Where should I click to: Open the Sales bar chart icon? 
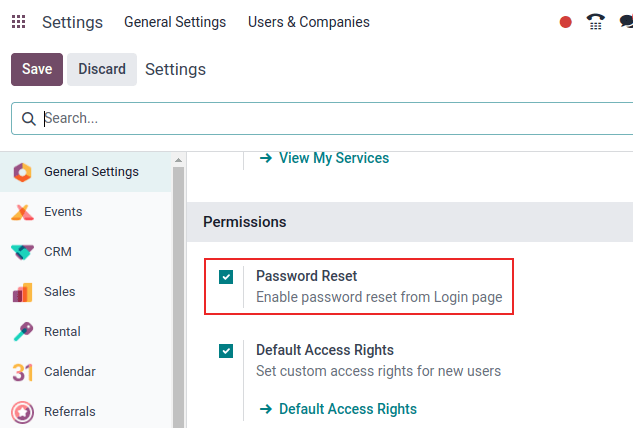click(x=22, y=292)
